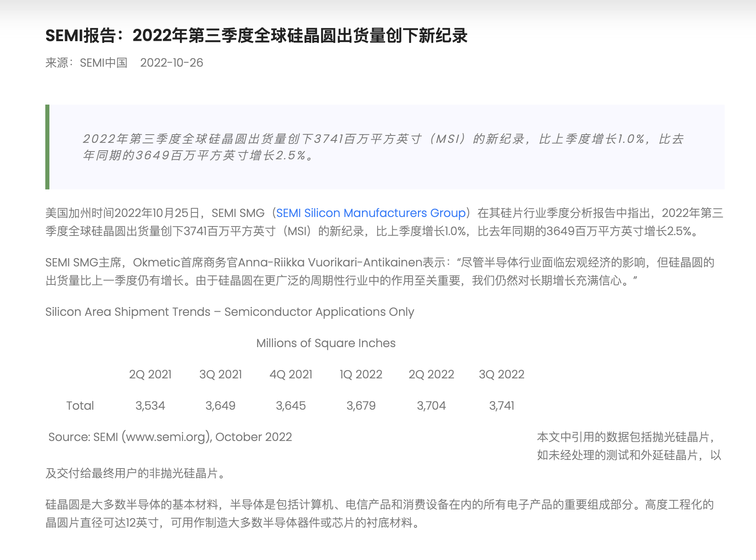Click the 'Total' row label

(x=80, y=406)
